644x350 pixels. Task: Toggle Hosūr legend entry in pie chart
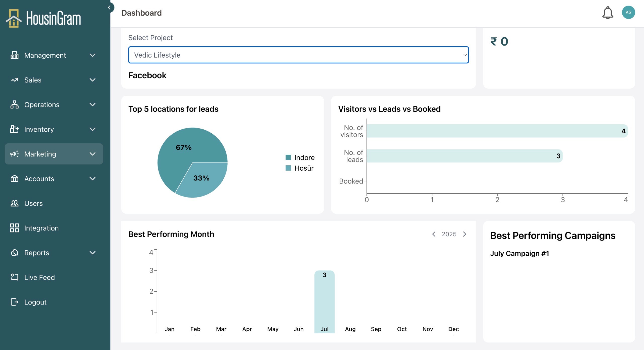(300, 168)
